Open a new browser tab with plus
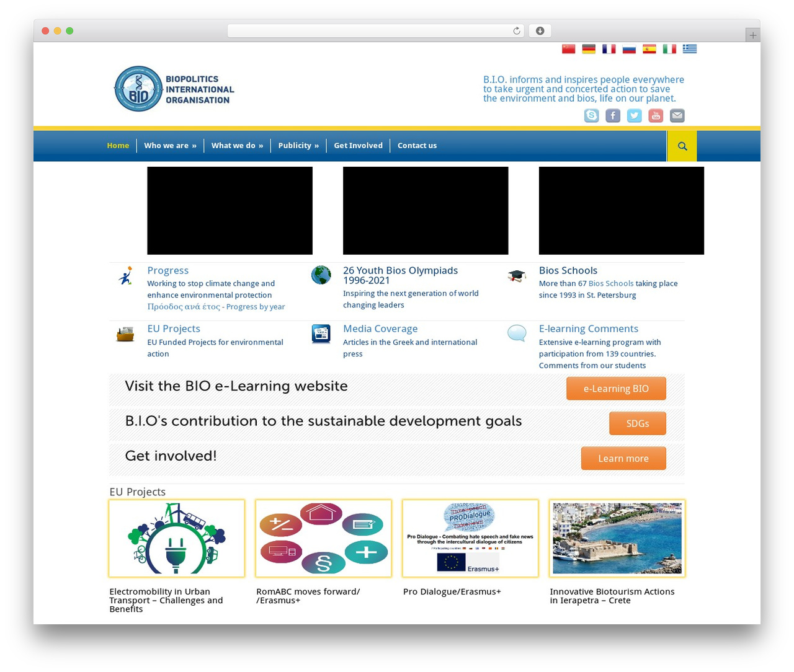Viewport: 794px width, 672px height. [x=752, y=35]
